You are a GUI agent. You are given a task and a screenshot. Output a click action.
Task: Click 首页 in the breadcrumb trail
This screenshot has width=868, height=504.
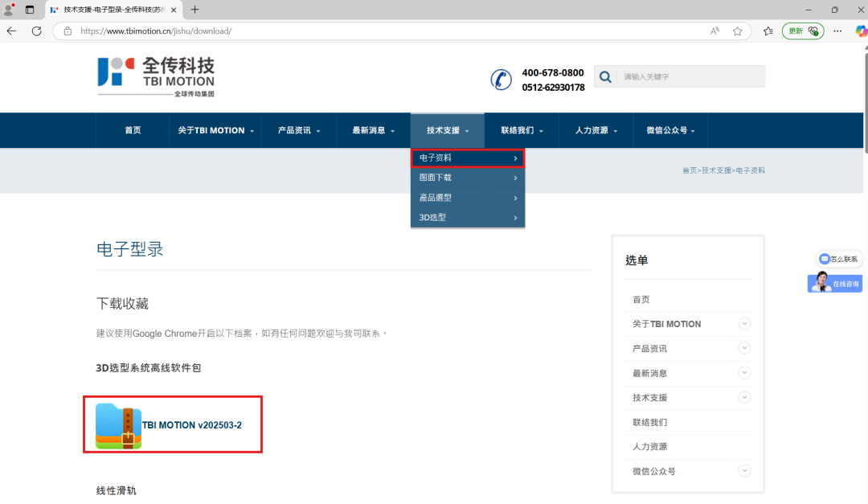(x=690, y=170)
